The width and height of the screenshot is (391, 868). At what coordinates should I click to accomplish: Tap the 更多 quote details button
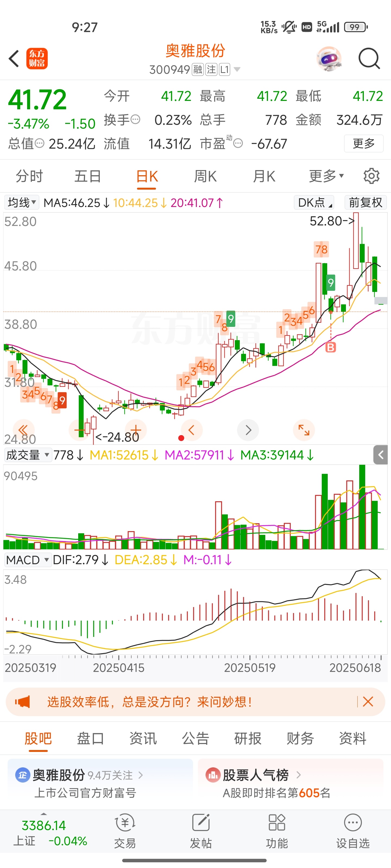[x=364, y=143]
